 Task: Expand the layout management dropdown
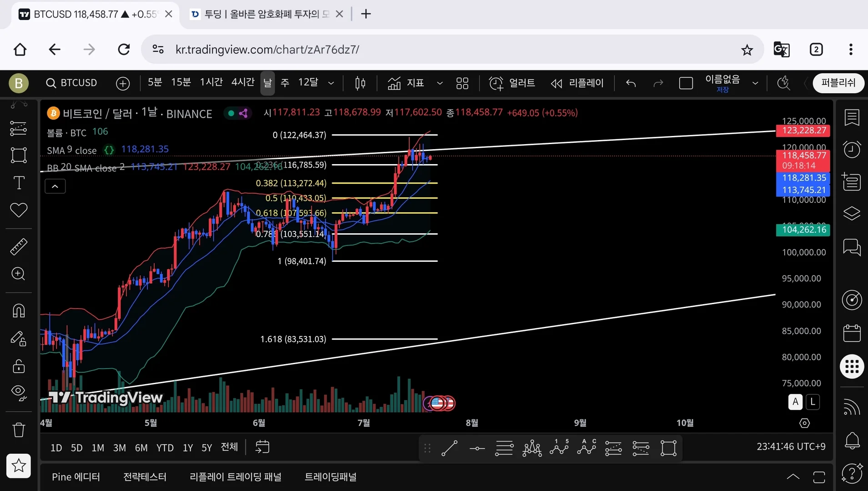pyautogui.click(x=755, y=83)
